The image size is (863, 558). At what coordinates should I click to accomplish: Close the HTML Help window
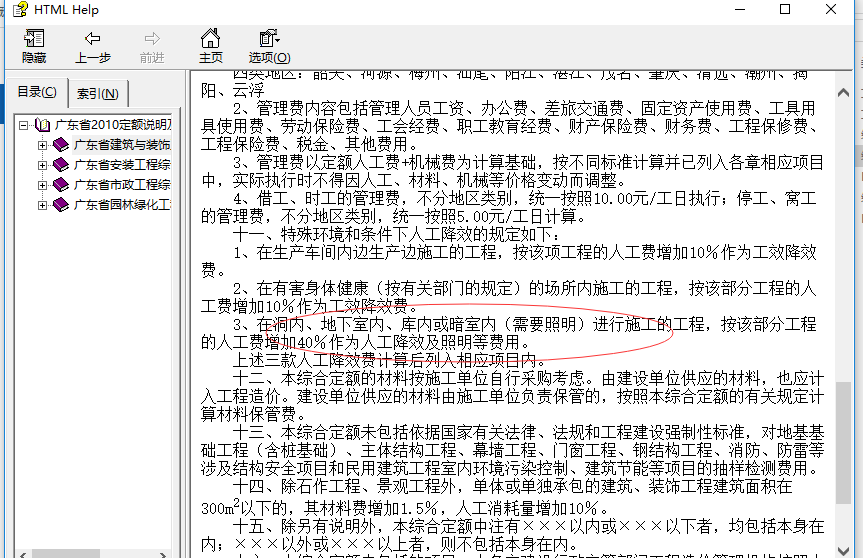tap(831, 9)
